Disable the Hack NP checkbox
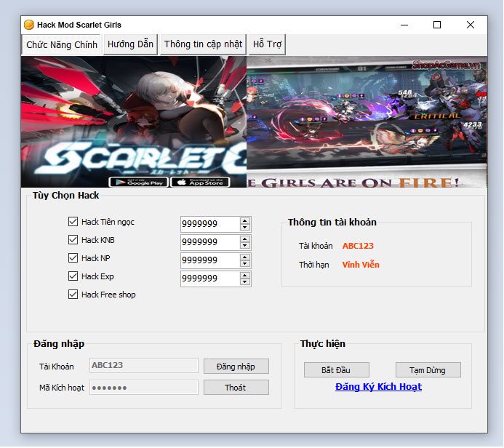This screenshot has height=448, width=504. pos(73,258)
